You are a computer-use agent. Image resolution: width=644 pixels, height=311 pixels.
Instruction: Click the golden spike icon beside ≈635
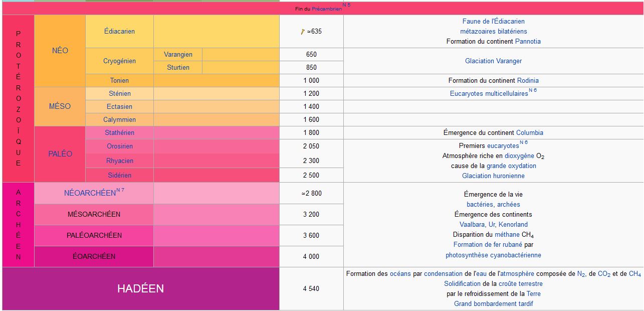pyautogui.click(x=303, y=32)
